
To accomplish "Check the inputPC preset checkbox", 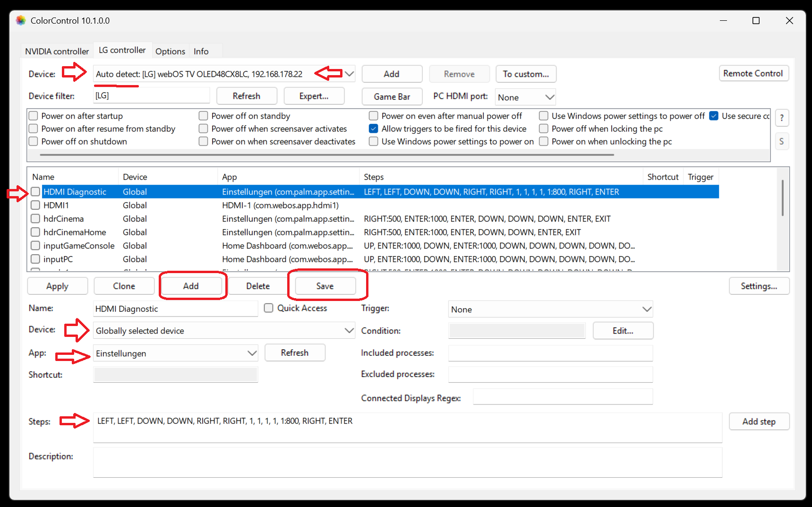I will [x=35, y=259].
